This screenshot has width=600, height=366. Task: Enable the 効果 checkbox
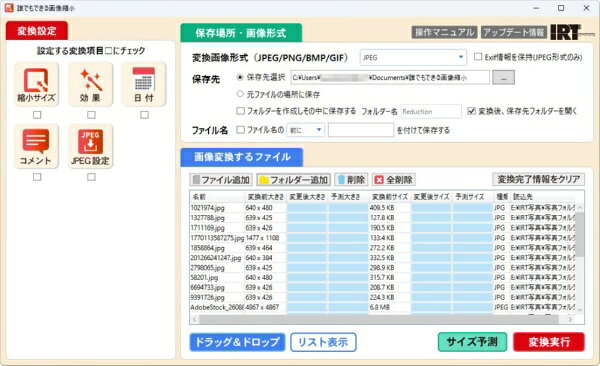coord(91,115)
